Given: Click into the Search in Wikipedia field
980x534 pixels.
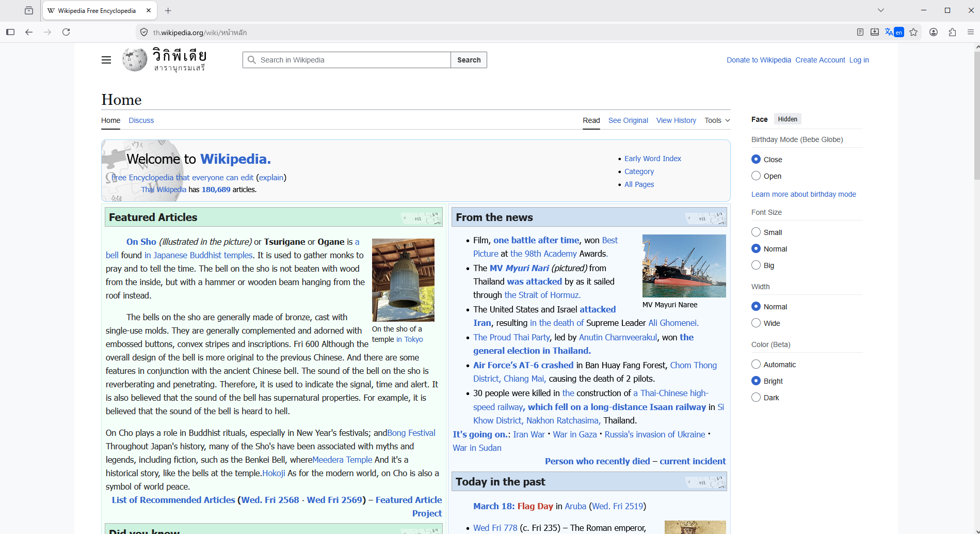Looking at the screenshot, I should [351, 60].
